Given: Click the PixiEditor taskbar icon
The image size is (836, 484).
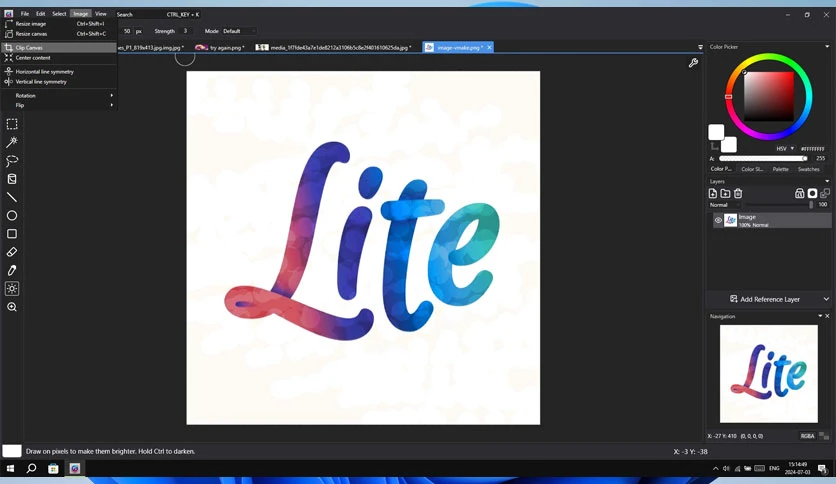Looking at the screenshot, I should click(75, 469).
